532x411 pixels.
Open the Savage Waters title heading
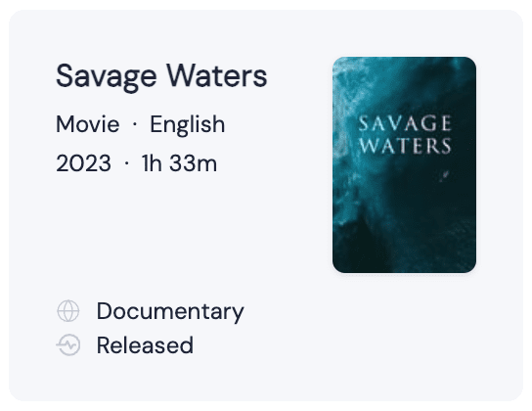pyautogui.click(x=161, y=76)
